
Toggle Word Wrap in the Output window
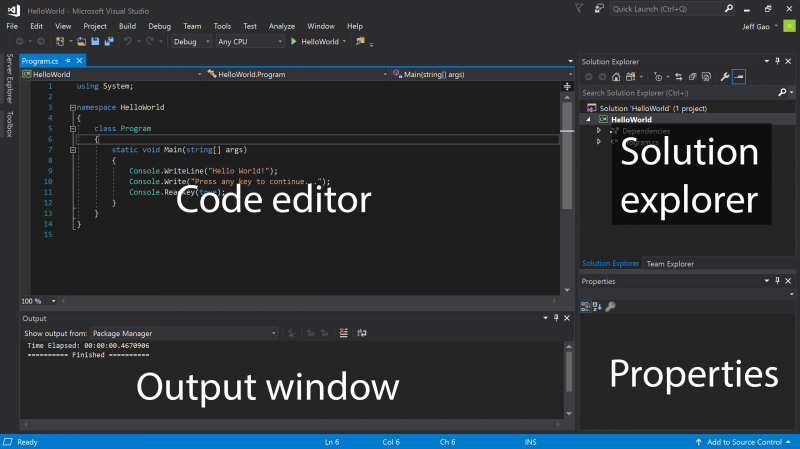(362, 333)
